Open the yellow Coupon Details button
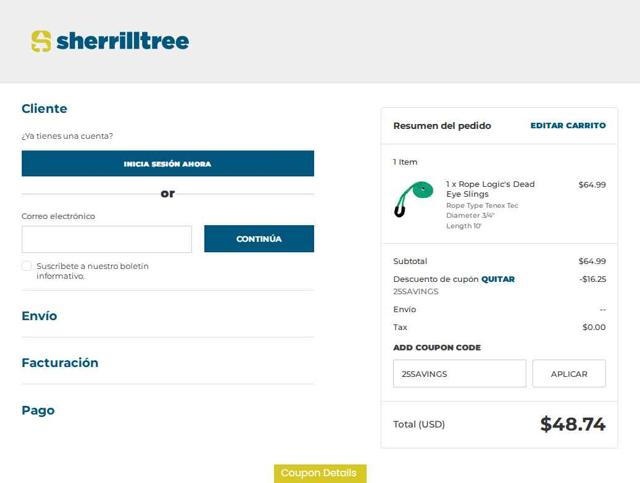Image resolution: width=640 pixels, height=483 pixels. (320, 473)
